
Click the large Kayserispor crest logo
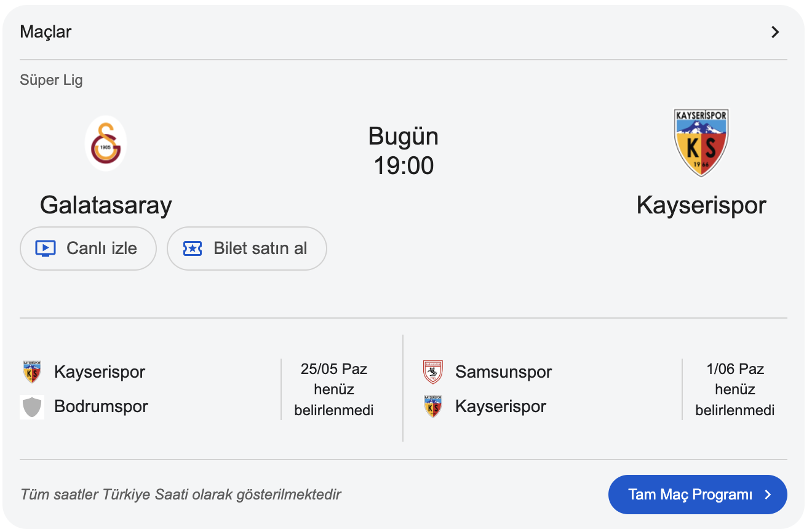point(701,143)
